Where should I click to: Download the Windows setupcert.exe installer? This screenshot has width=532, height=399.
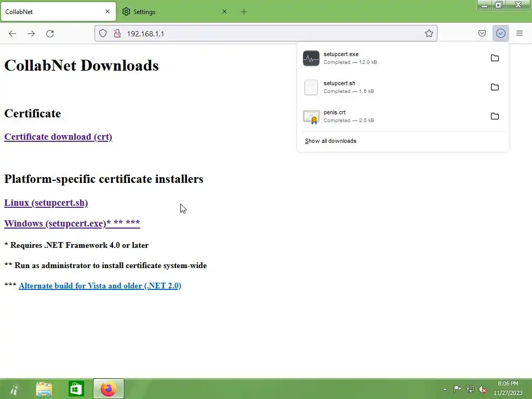point(72,223)
